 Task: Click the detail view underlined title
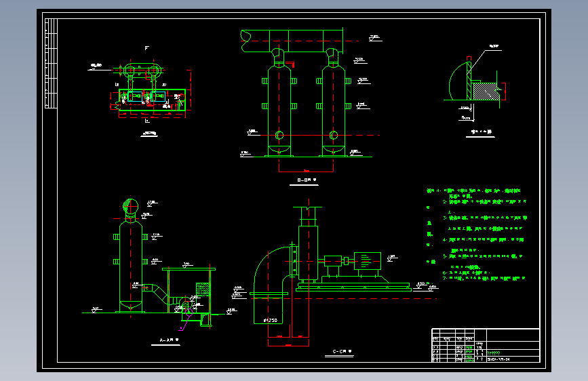pyautogui.click(x=481, y=132)
